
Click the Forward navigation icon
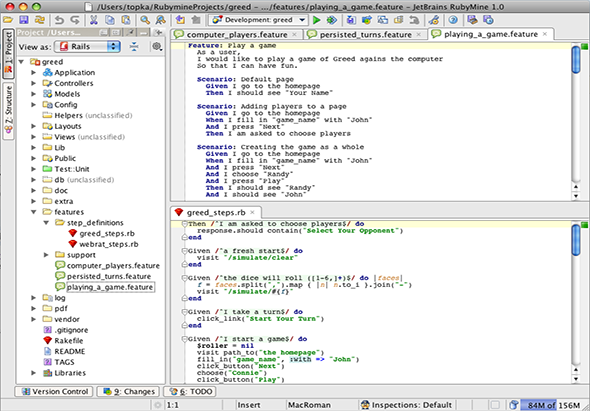[x=196, y=20]
